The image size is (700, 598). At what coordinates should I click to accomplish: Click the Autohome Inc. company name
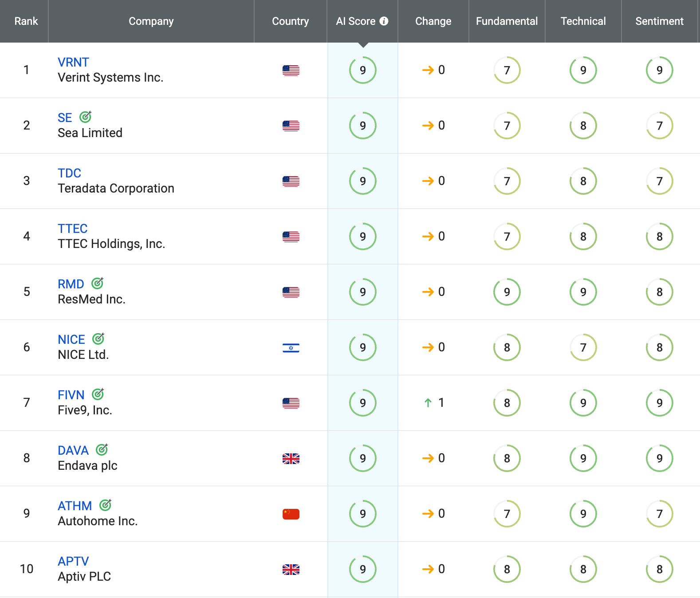click(x=98, y=521)
